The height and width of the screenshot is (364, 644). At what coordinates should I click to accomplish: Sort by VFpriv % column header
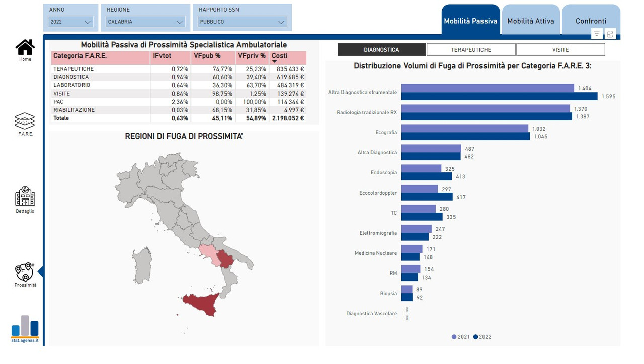click(252, 57)
